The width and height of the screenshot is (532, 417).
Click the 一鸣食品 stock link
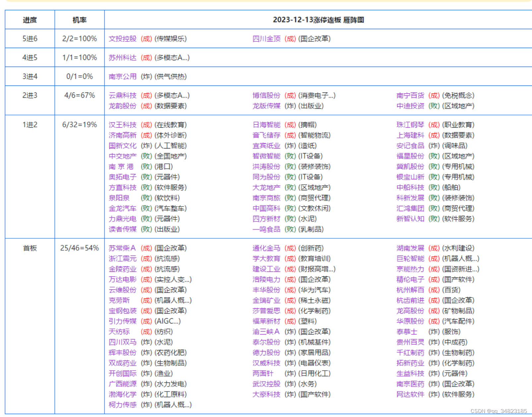[x=266, y=229]
